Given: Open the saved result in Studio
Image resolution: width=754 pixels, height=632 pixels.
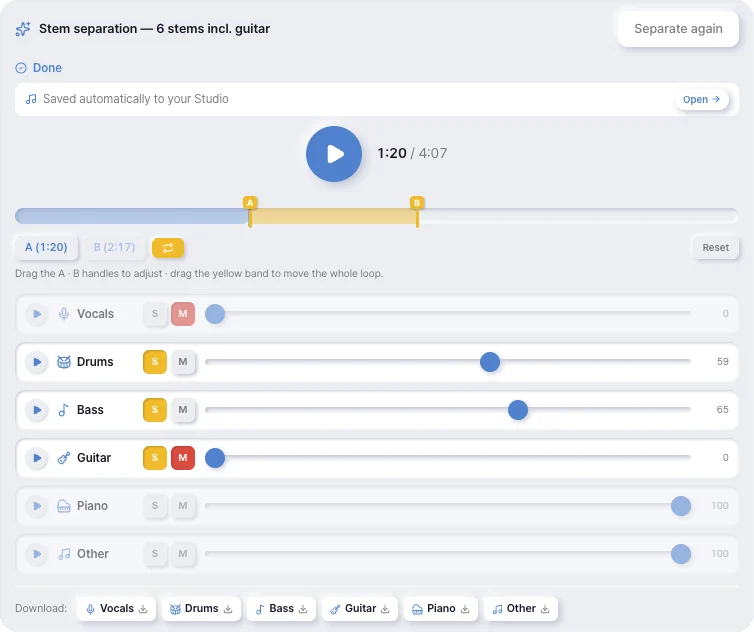Looking at the screenshot, I should tap(701, 100).
